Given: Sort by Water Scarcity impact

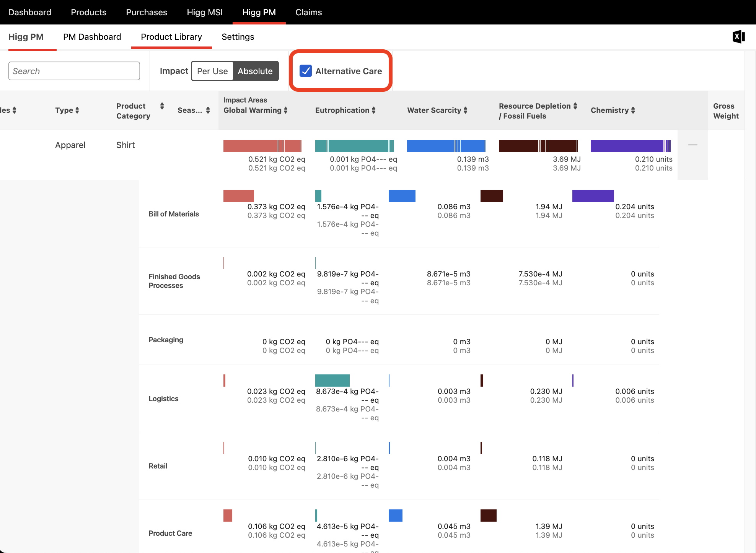Looking at the screenshot, I should point(437,110).
